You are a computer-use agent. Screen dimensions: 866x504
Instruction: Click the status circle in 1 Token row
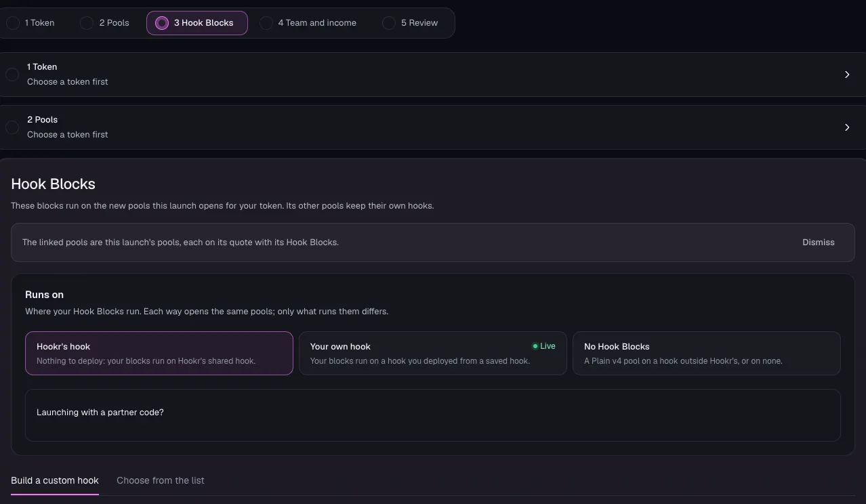pyautogui.click(x=12, y=74)
